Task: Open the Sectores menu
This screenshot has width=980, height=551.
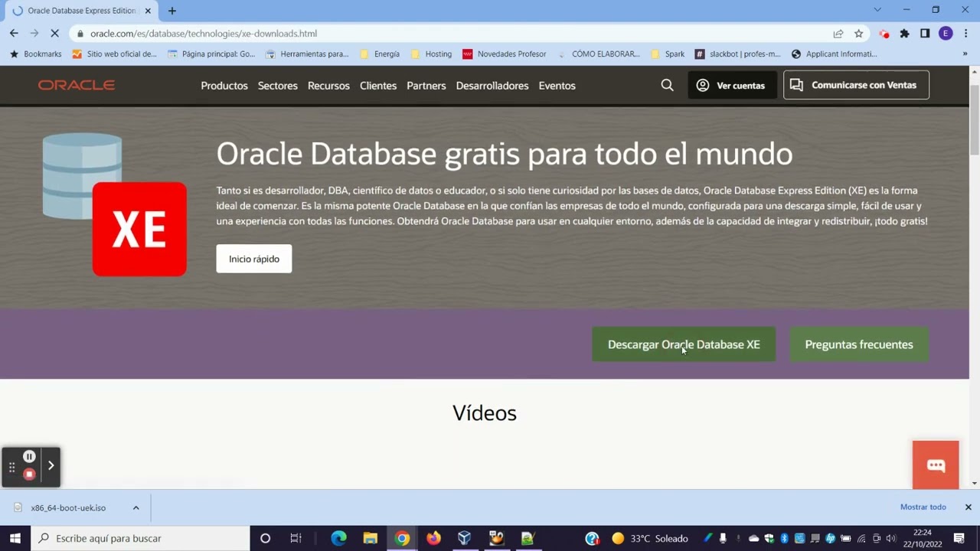Action: 277,86
